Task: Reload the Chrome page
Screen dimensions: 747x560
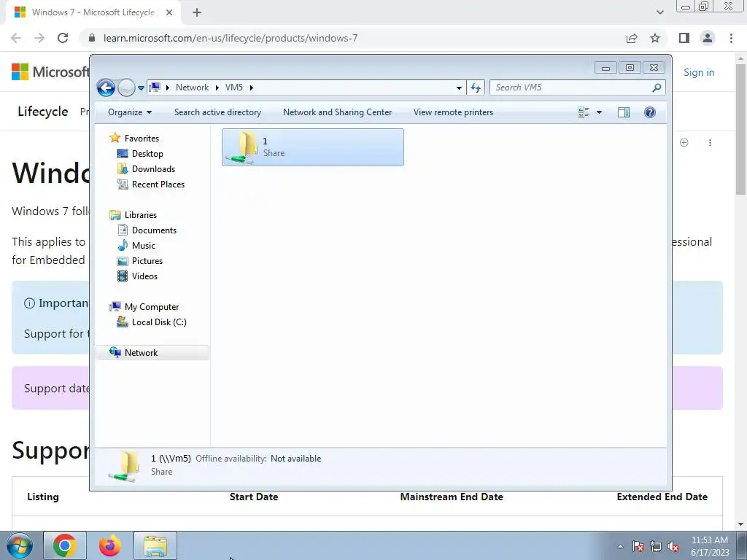Action: coord(63,38)
